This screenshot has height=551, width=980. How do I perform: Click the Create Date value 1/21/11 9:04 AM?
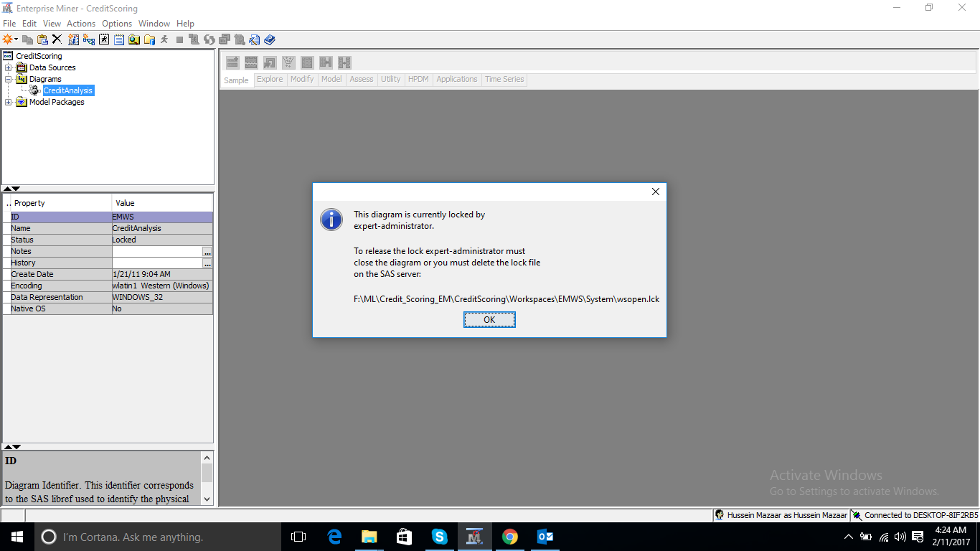pyautogui.click(x=141, y=274)
